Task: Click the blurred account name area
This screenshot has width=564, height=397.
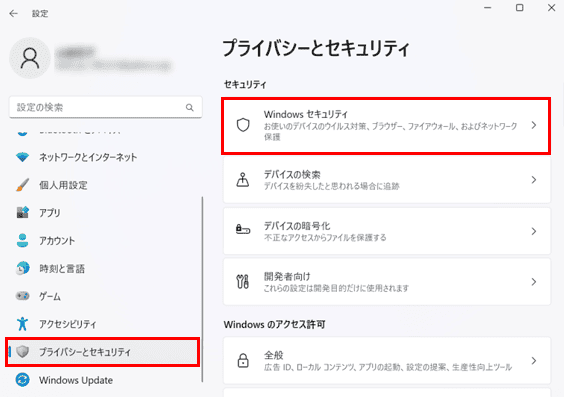Action: click(114, 58)
